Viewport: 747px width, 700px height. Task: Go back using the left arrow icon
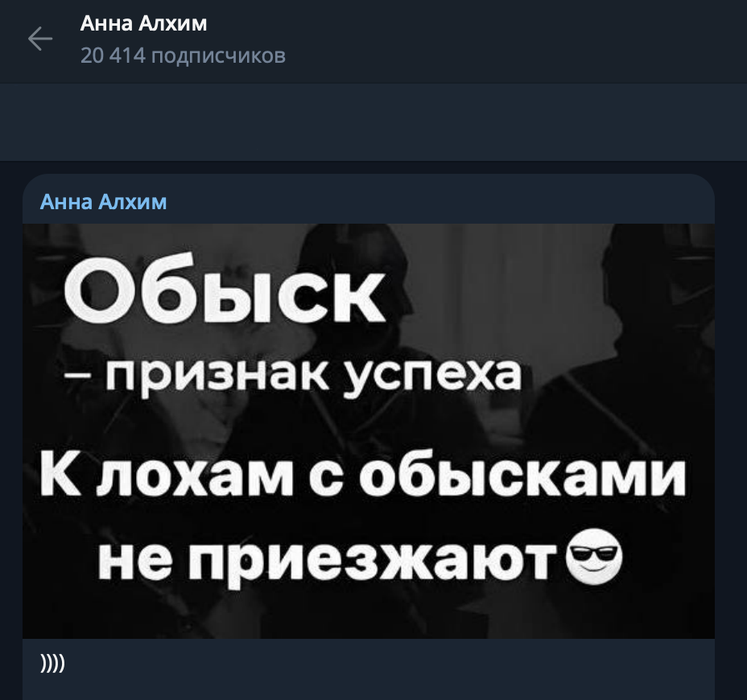[40, 39]
